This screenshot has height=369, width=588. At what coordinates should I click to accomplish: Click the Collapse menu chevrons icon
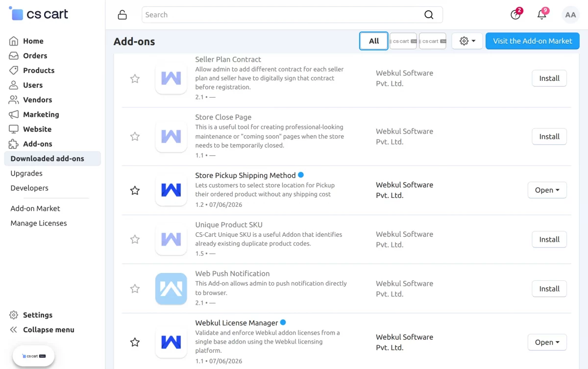click(14, 330)
